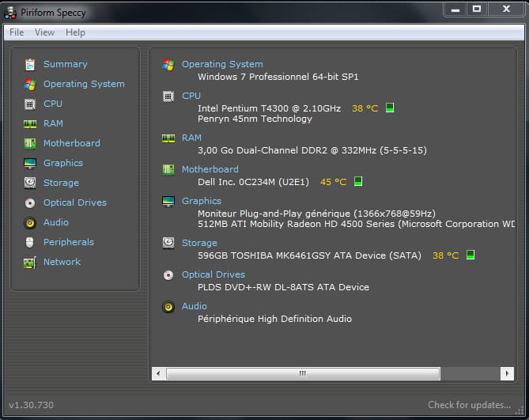
Task: Open the CPU heading link in summary
Action: click(191, 96)
